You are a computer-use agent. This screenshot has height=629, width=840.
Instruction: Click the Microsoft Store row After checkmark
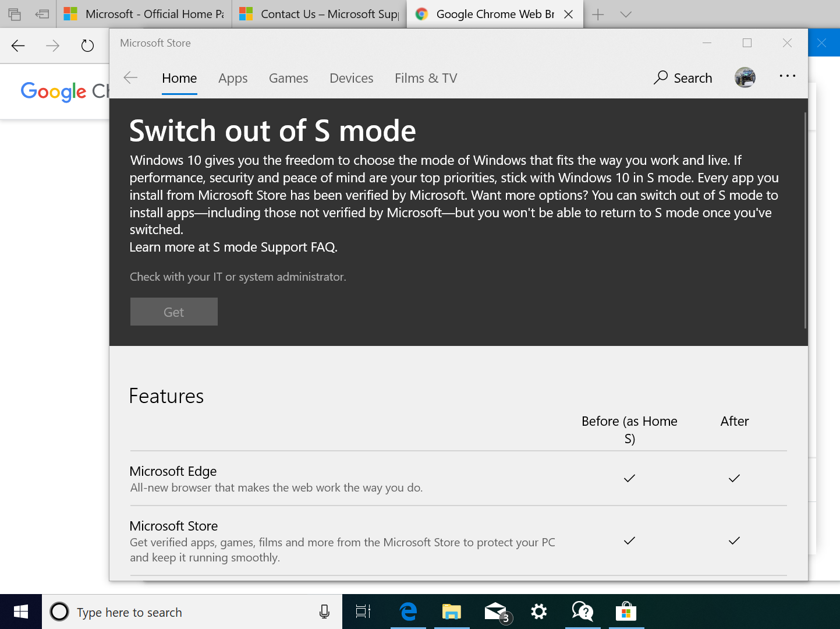click(734, 540)
